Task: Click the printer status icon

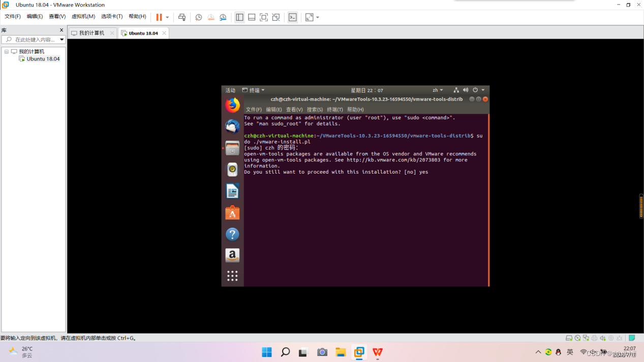Action: [x=594, y=338]
